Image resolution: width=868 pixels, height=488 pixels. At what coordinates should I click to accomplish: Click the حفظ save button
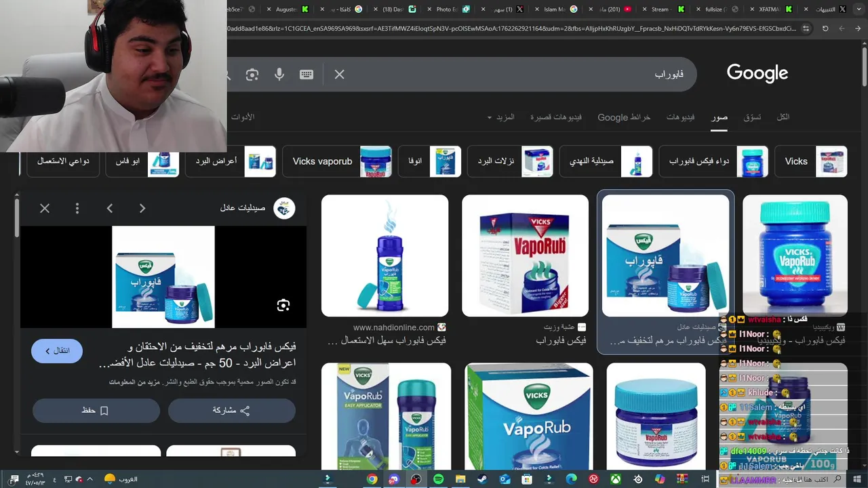click(96, 411)
